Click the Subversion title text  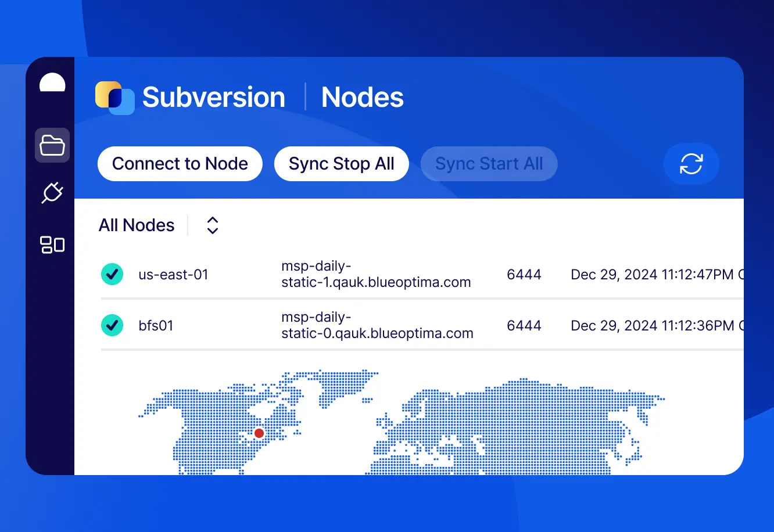coord(214,98)
